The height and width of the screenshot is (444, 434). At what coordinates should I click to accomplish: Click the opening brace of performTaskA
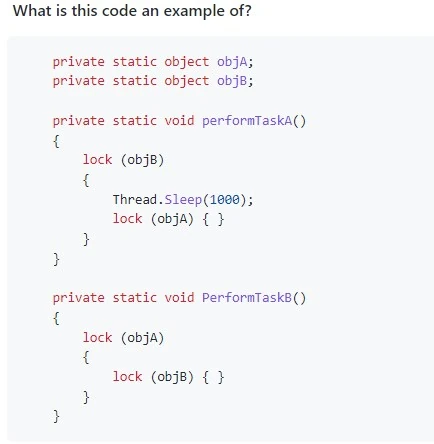point(56,141)
